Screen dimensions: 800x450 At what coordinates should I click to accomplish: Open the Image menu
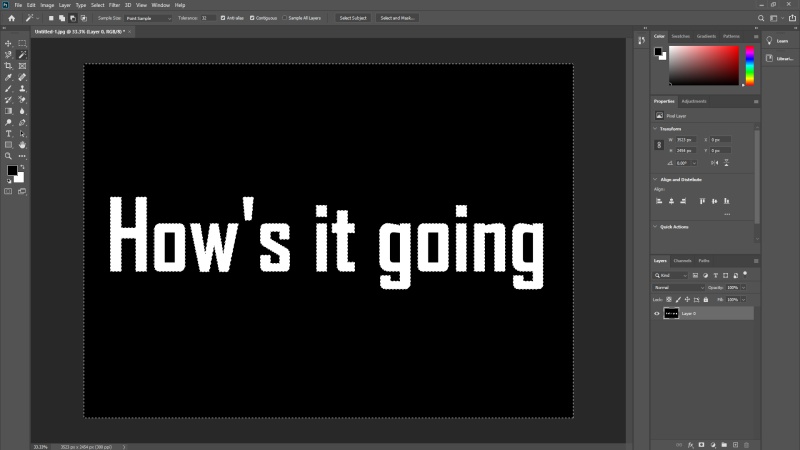47,5
